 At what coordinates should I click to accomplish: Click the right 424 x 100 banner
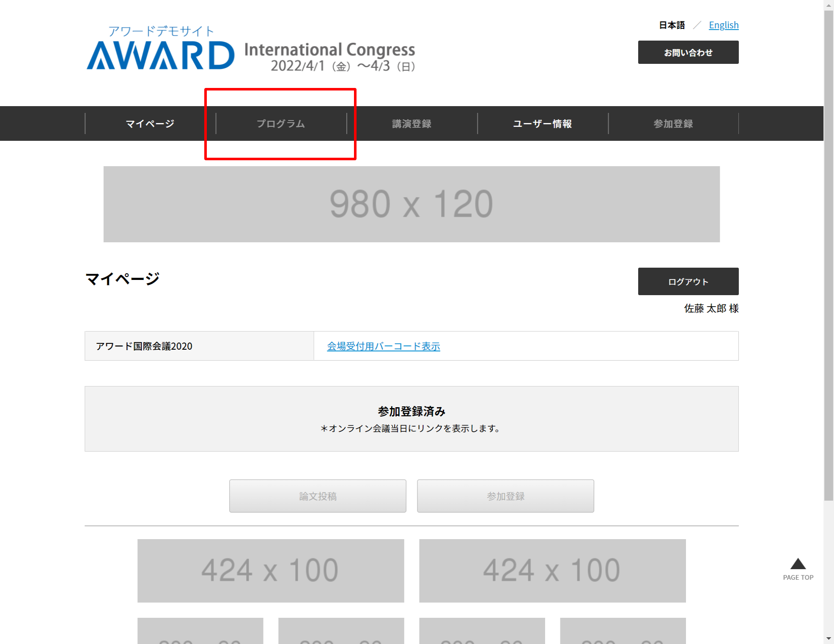(x=552, y=570)
